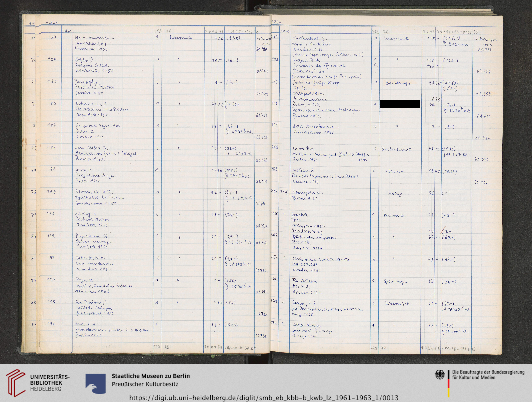Viewport: 532px width, 402px height.
Task: Click the black redaction bar in entry 200
Action: click(400, 104)
